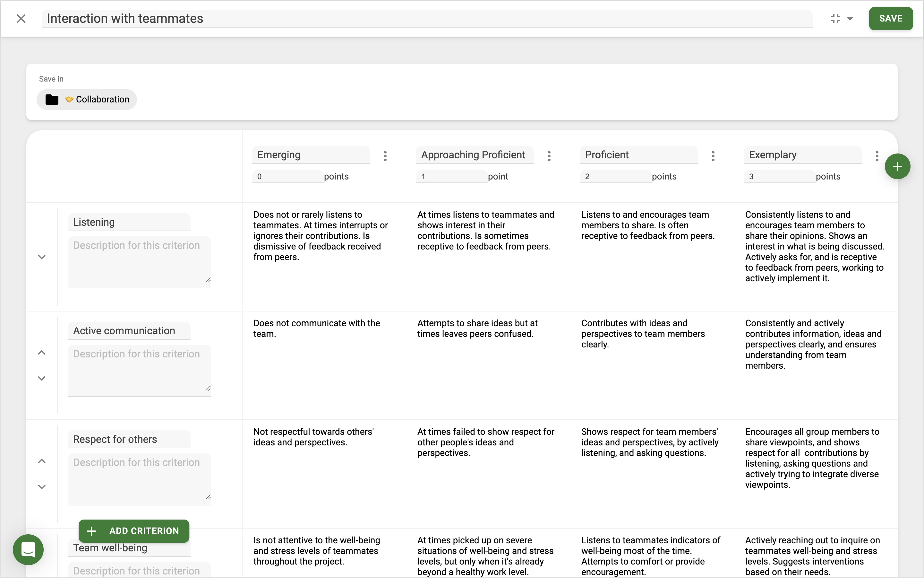
Task: Change the Emerging points value 0
Action: [x=287, y=176]
